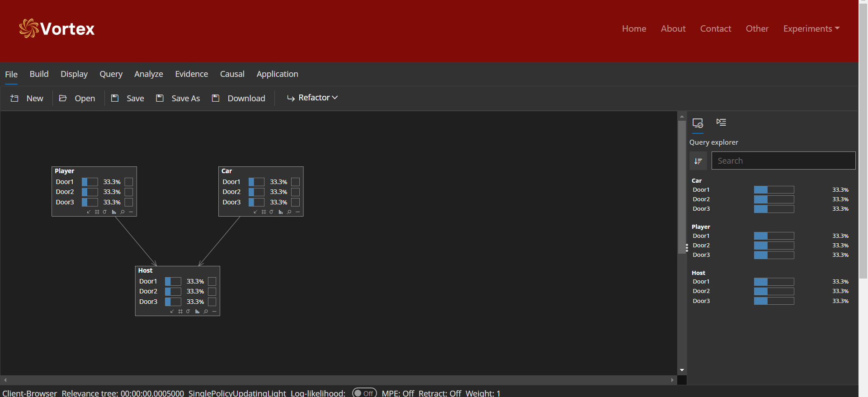Expand the Refactor dropdown
This screenshot has width=868, height=397.
(x=312, y=98)
